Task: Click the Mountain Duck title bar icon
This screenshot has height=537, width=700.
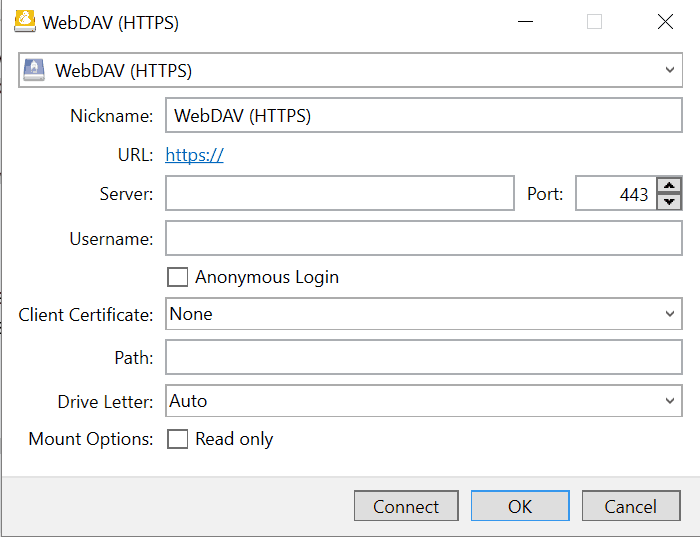Action: [x=25, y=21]
